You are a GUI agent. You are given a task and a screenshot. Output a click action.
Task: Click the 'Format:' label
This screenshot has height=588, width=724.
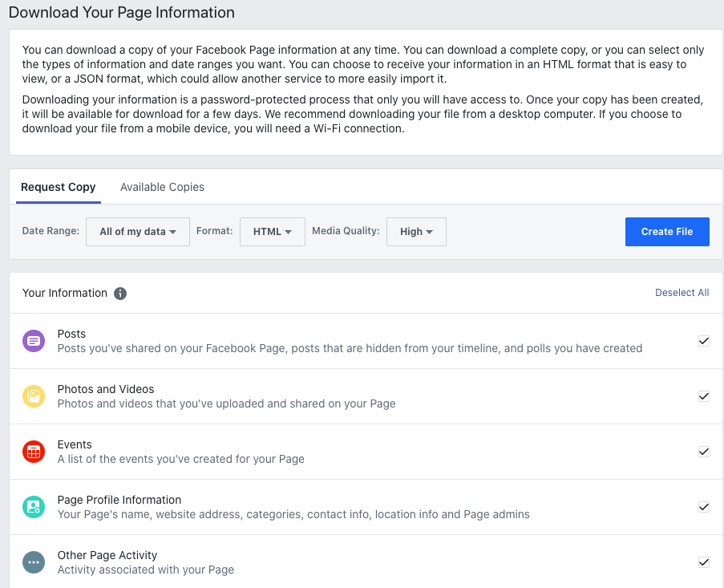pyautogui.click(x=215, y=231)
